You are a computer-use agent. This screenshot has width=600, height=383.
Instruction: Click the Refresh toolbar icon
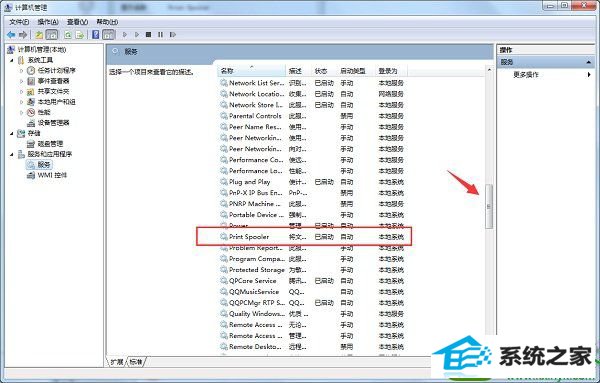[68, 35]
